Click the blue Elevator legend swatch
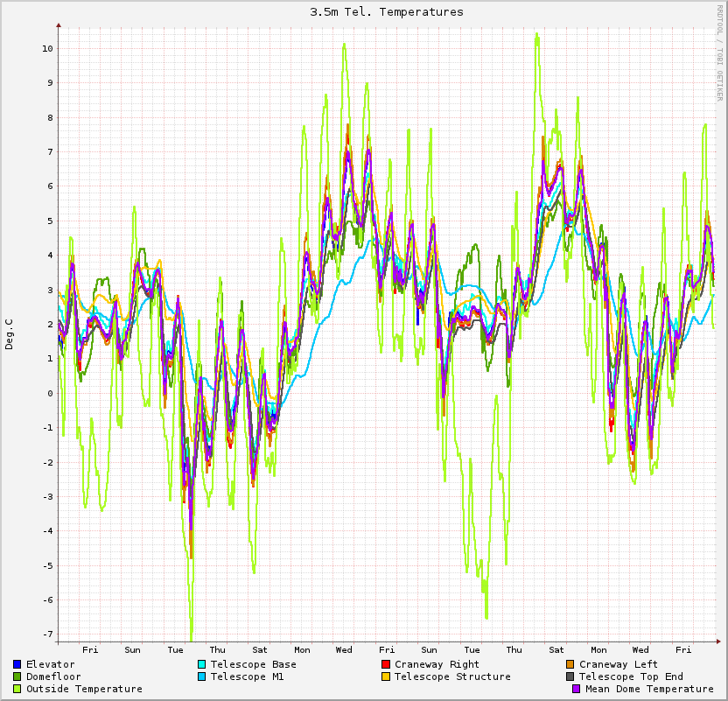 17,664
